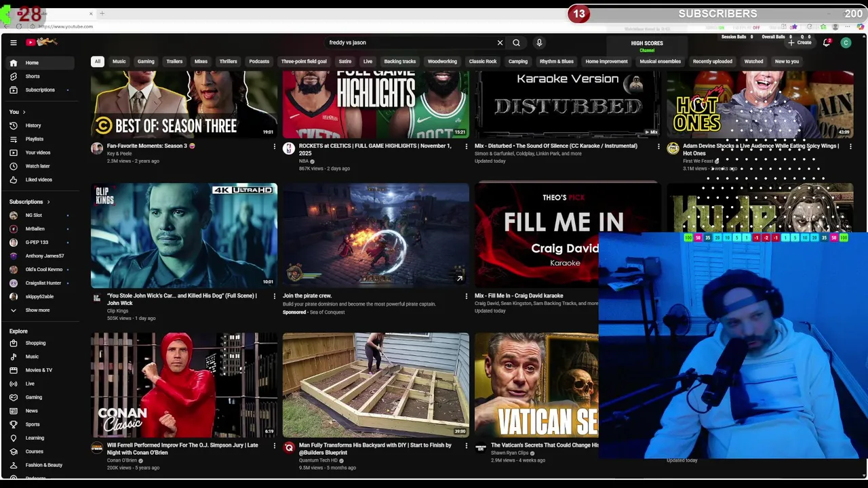Click the Create button
This screenshot has width=868, height=488.
point(800,43)
